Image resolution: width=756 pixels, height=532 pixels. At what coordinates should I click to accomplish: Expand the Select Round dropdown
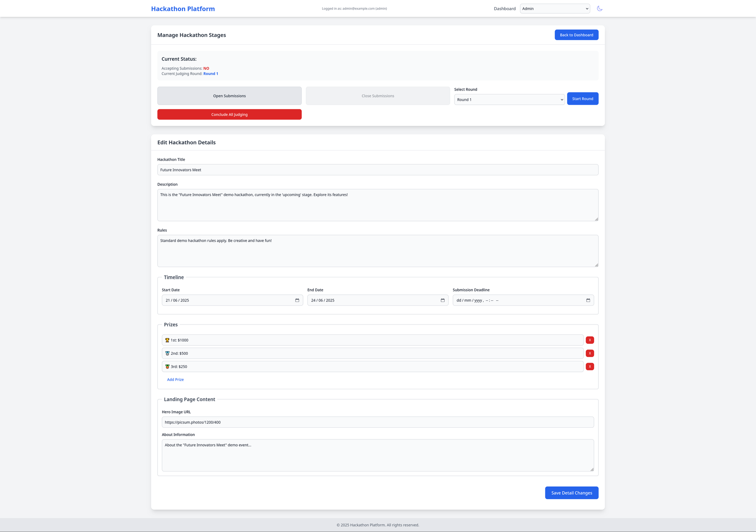click(x=509, y=100)
